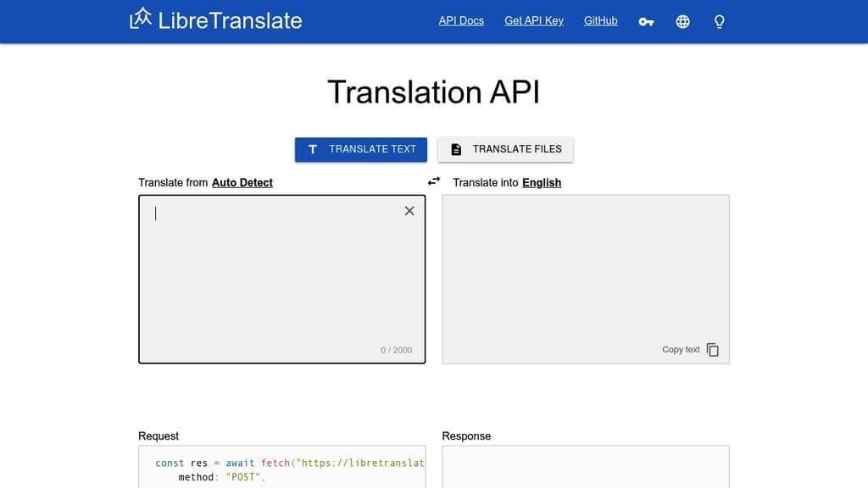This screenshot has width=868, height=488.
Task: Clear the source text using the X icon
Action: (409, 210)
